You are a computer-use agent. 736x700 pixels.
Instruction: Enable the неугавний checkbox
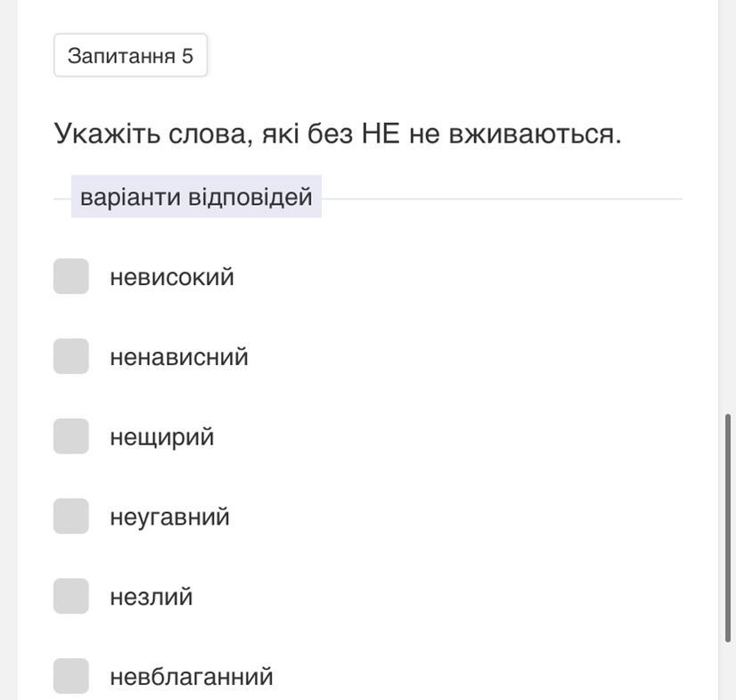pyautogui.click(x=71, y=517)
